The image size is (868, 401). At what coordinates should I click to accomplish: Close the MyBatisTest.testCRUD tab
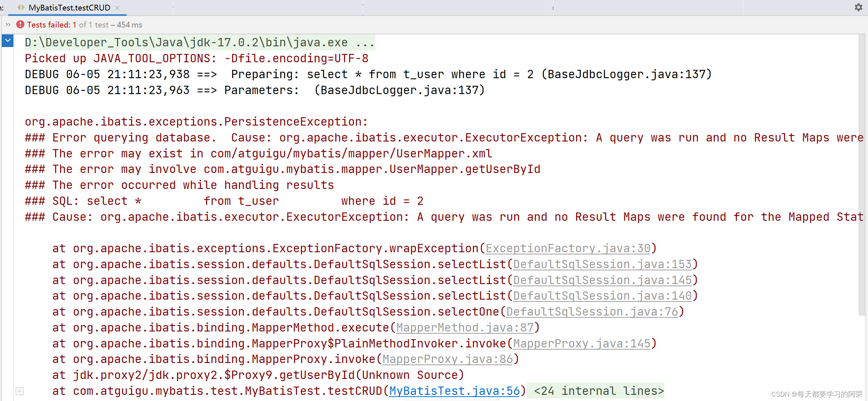(117, 8)
